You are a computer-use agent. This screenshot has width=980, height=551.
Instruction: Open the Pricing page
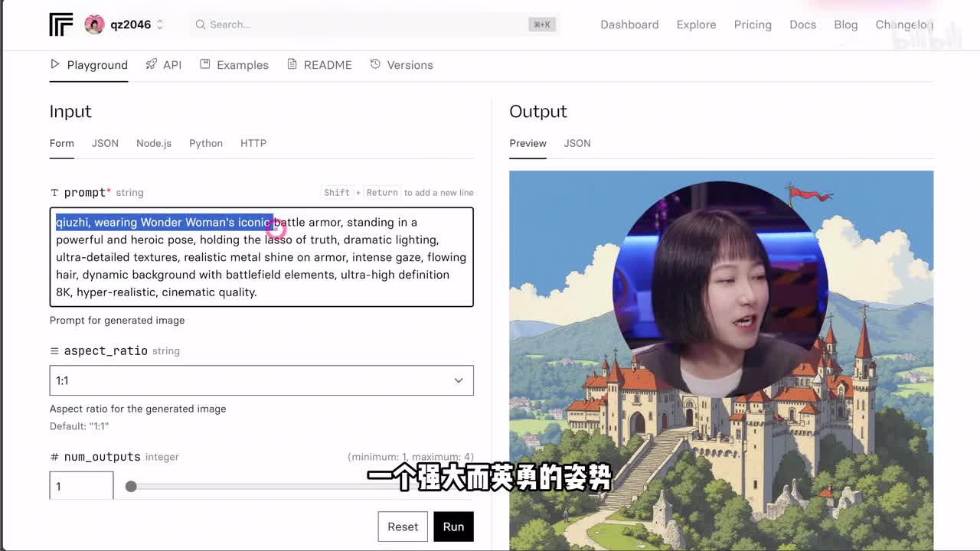click(x=753, y=24)
